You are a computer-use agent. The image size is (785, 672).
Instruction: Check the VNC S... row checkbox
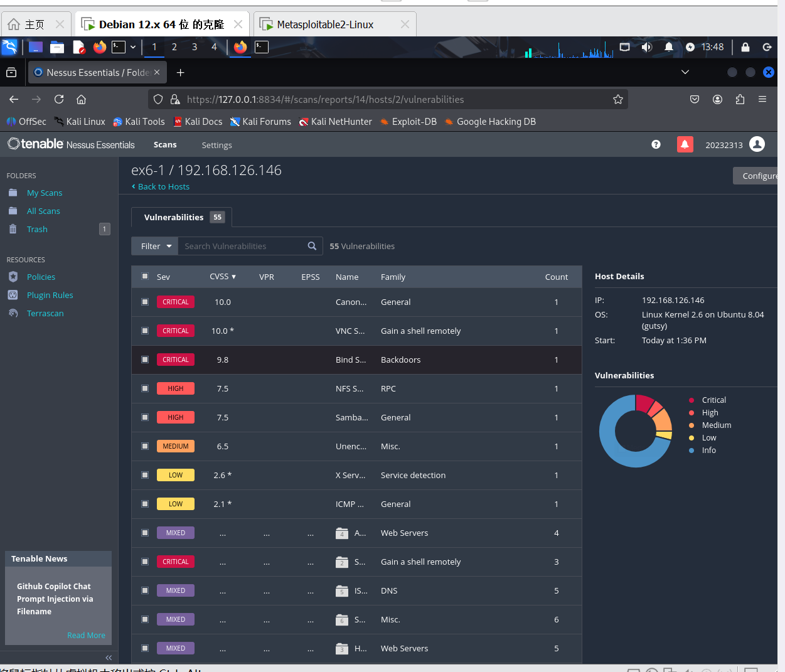145,331
